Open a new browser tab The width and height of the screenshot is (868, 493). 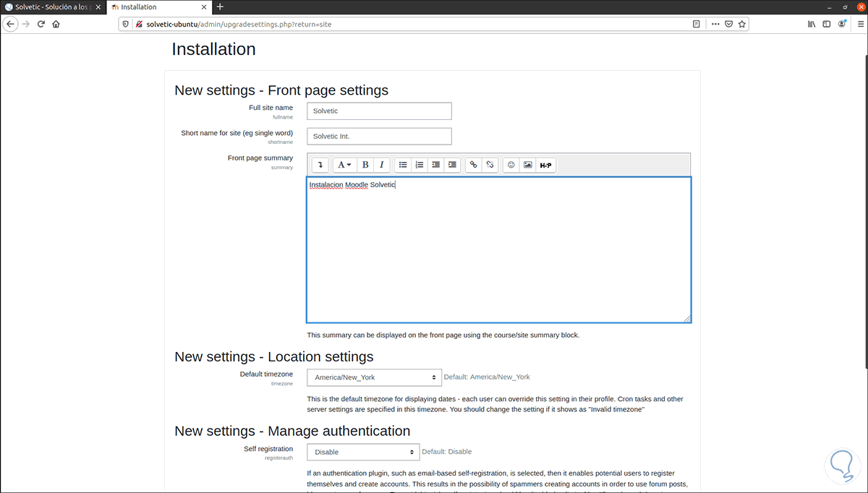coord(219,7)
